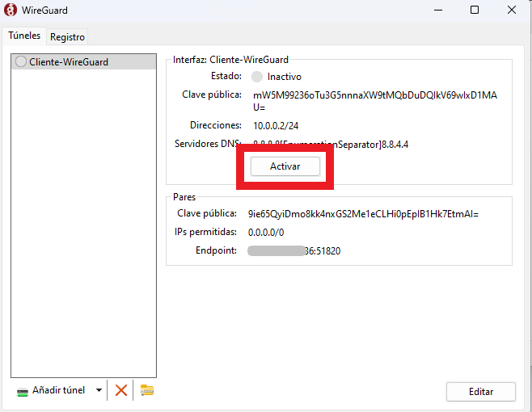This screenshot has width=532, height=412.
Task: Select Cliente-WireGuard tunnel in list
Action: [x=84, y=62]
